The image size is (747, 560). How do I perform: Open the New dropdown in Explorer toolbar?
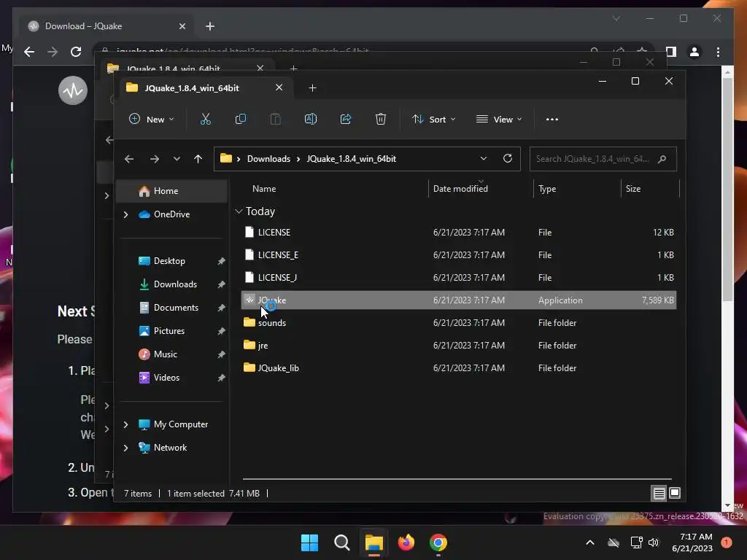[x=152, y=119]
